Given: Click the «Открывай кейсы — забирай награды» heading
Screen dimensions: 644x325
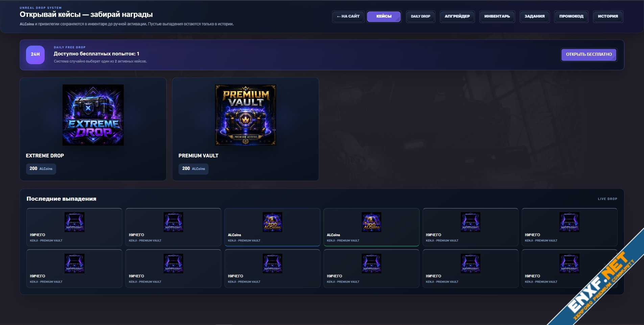Looking at the screenshot, I should coord(86,15).
